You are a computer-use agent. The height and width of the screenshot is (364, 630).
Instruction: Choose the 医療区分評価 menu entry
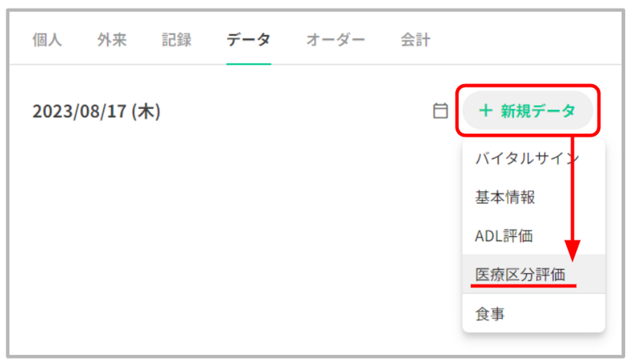click(520, 274)
